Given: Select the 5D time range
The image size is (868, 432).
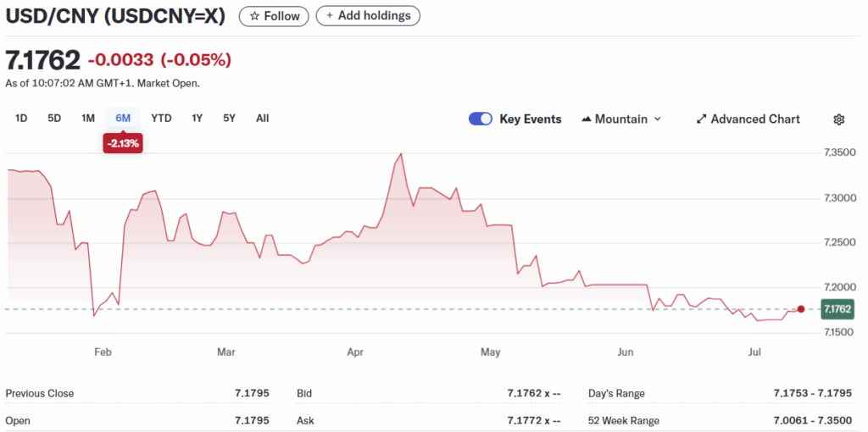Looking at the screenshot, I should [x=54, y=118].
